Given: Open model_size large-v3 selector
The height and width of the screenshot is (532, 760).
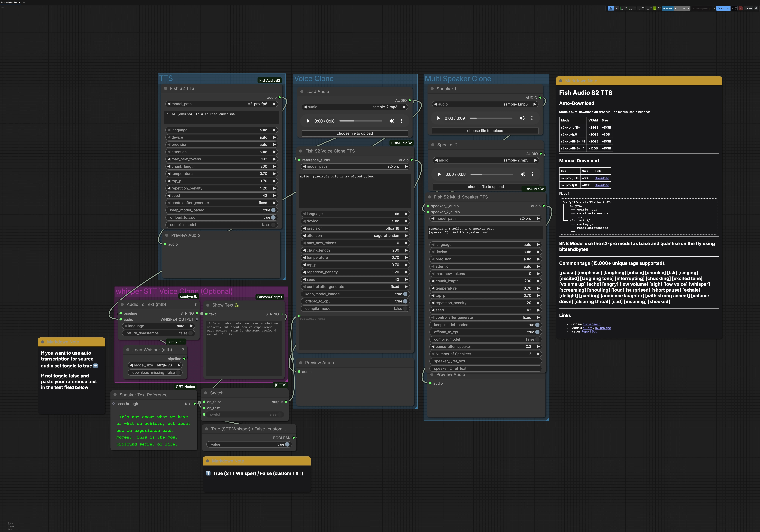Looking at the screenshot, I should 155,365.
